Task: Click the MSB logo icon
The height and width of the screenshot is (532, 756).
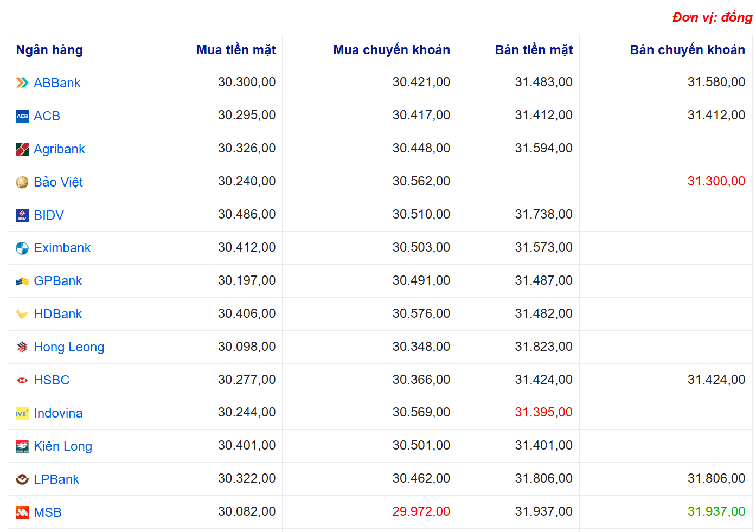Action: [x=22, y=512]
